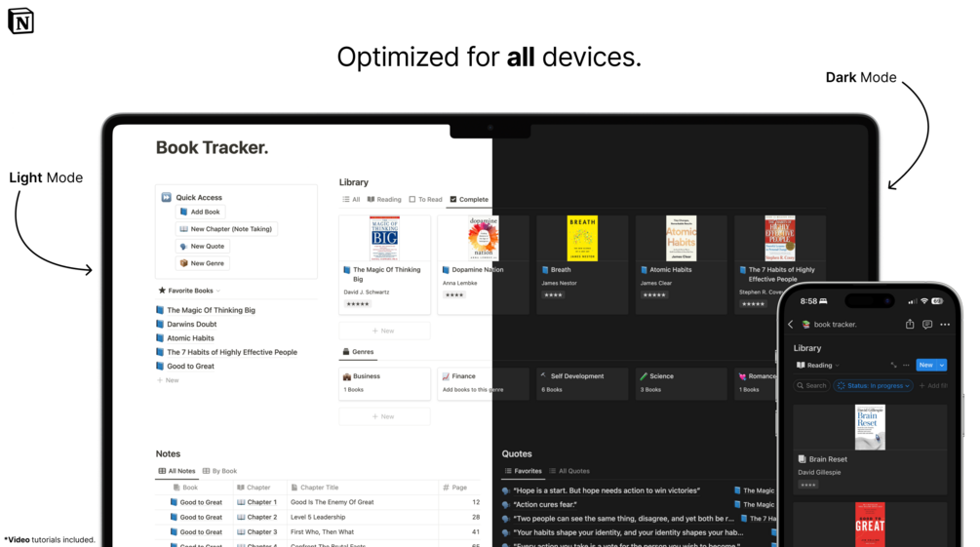Viewport: 980px width, 547px height.
Task: Click the book icon beside Breath title
Action: [544, 270]
